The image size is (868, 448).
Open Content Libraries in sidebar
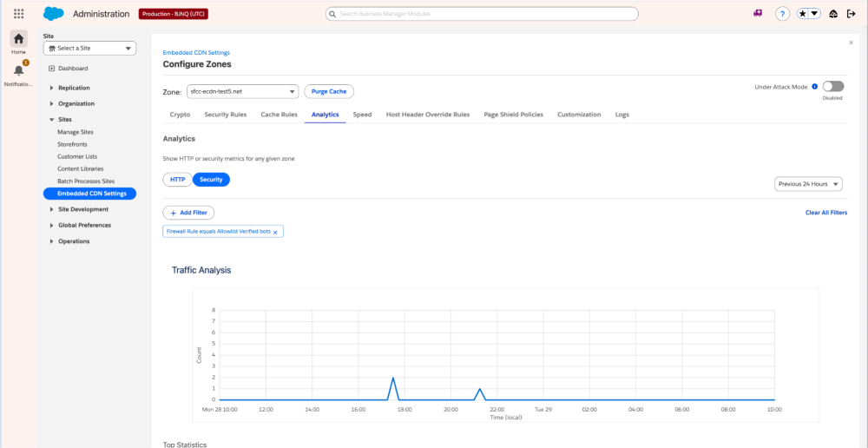(x=80, y=169)
